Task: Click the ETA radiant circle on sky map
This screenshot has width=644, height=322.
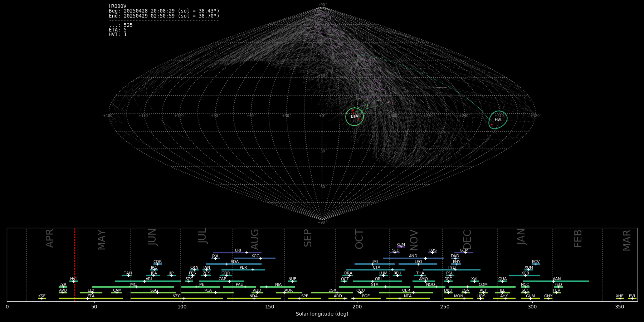Action: point(355,117)
